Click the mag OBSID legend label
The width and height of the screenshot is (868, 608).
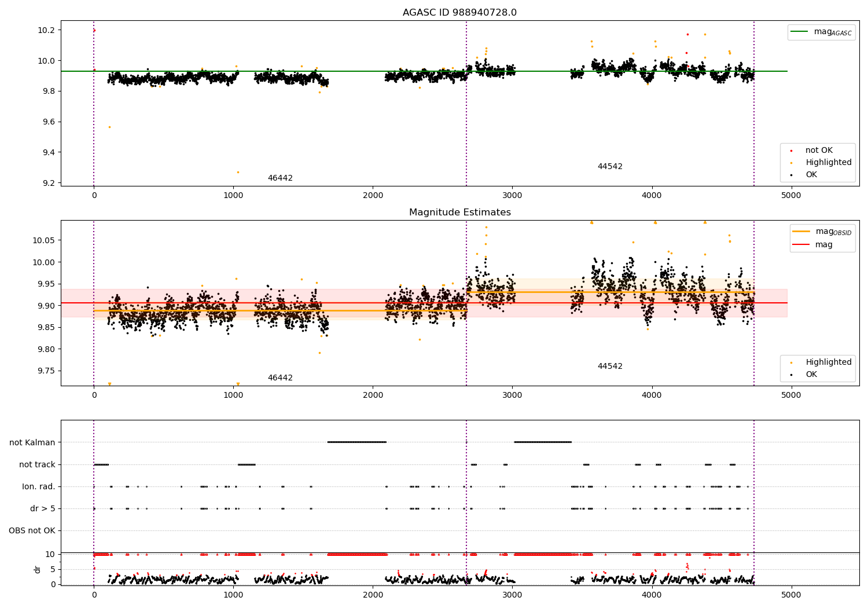tap(833, 232)
